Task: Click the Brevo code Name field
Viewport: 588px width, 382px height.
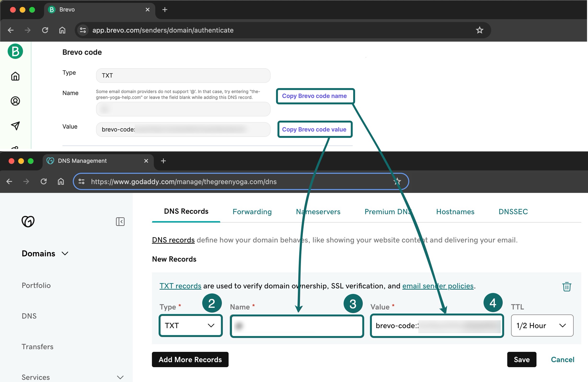Action: 183,109
